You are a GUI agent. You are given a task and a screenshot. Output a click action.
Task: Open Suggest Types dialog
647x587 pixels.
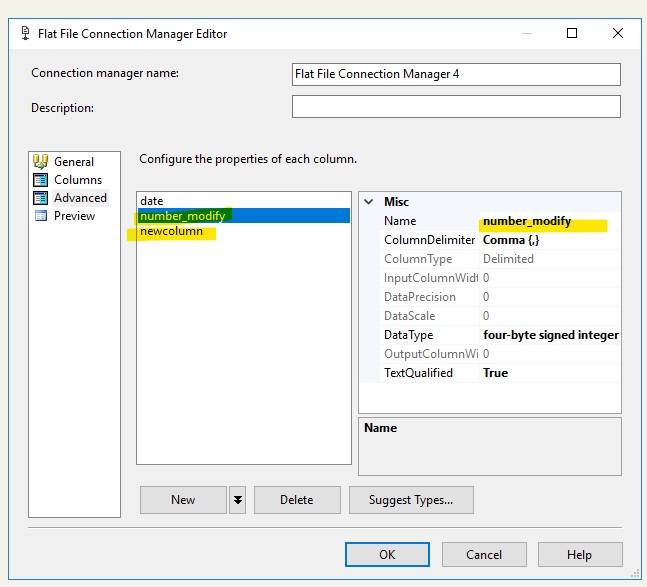point(411,500)
